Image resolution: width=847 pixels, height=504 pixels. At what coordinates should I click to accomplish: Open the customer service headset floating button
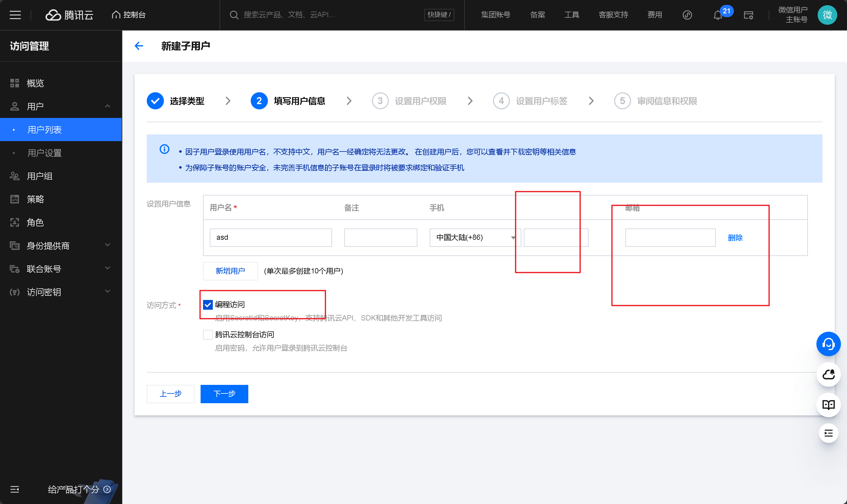(x=828, y=344)
